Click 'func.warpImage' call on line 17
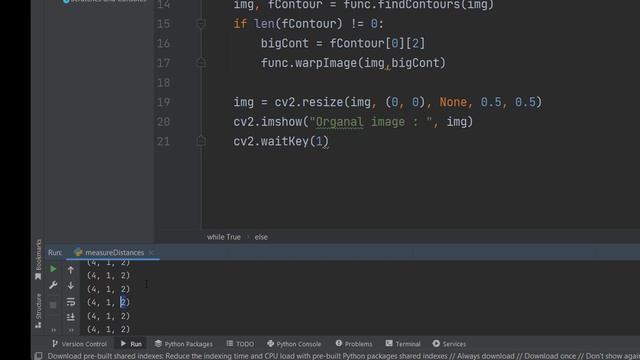 click(309, 63)
